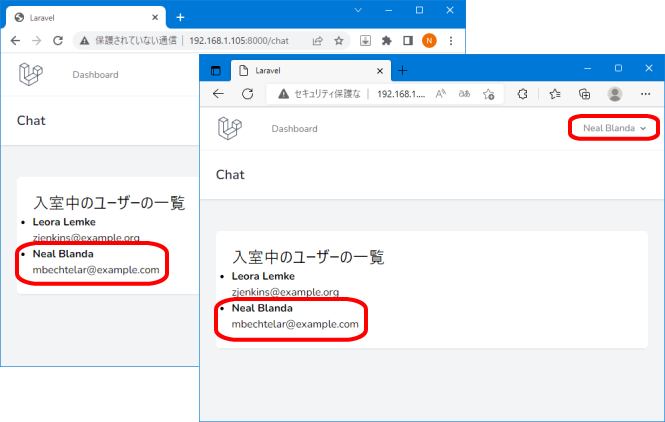Click the Chrome forward arrow button

pyautogui.click(x=37, y=41)
